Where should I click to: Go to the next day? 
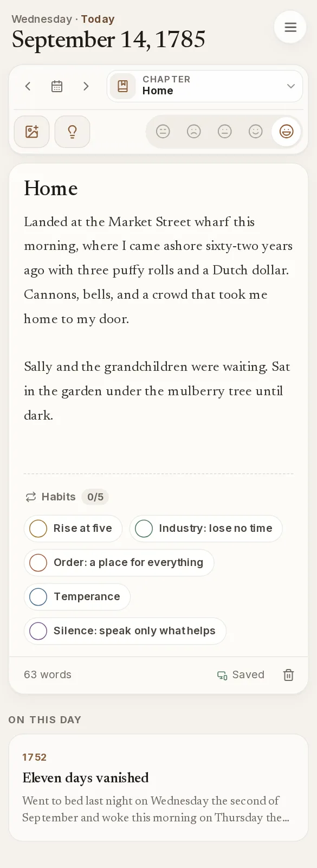(86, 86)
